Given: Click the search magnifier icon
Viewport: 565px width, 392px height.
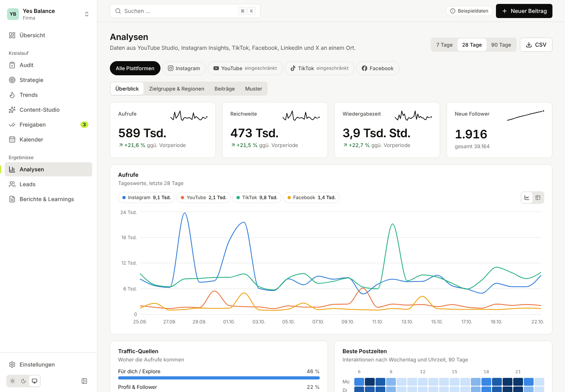Looking at the screenshot, I should click(x=118, y=11).
